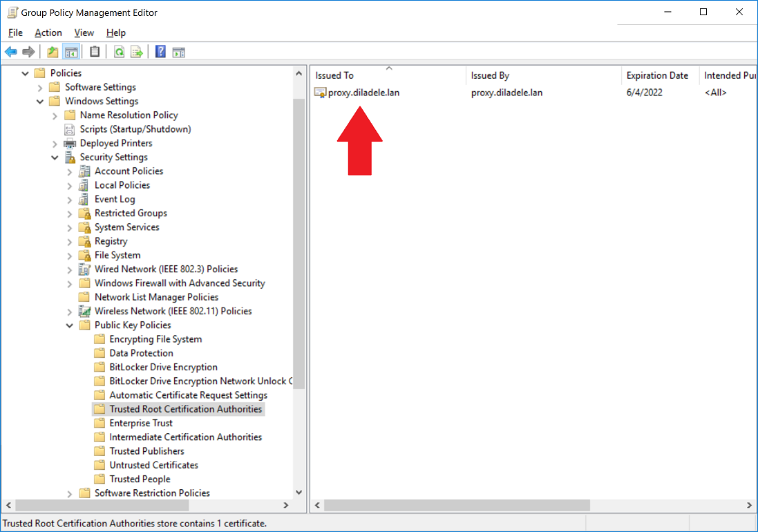Click the Paste clipboard toolbar icon
The image size is (758, 532).
pos(95,52)
